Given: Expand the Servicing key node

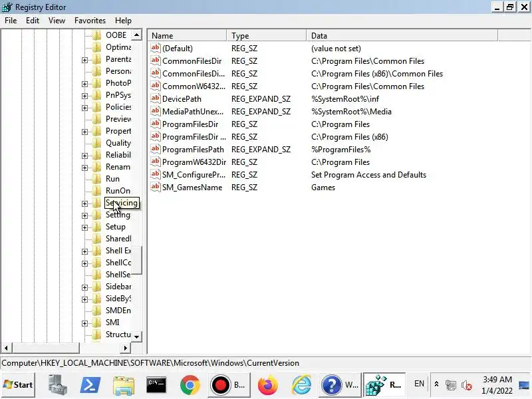Looking at the screenshot, I should [85, 203].
